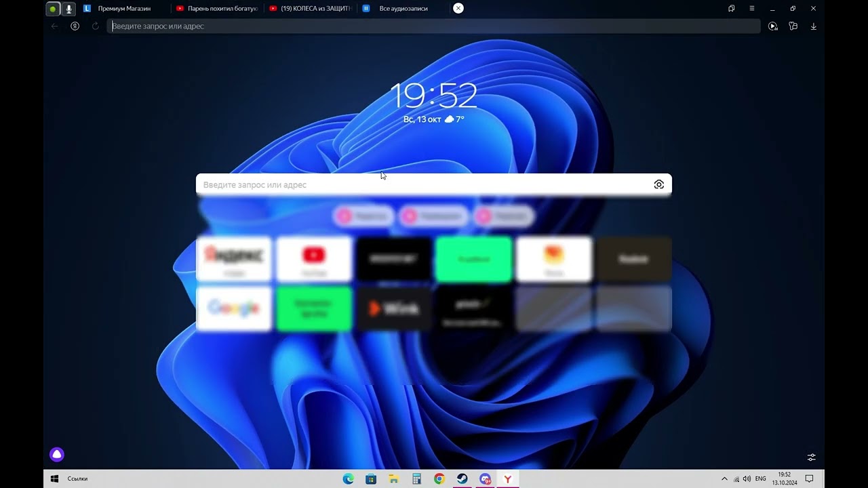The image size is (868, 488).
Task: Open Calculator from the taskbar
Action: pyautogui.click(x=416, y=479)
